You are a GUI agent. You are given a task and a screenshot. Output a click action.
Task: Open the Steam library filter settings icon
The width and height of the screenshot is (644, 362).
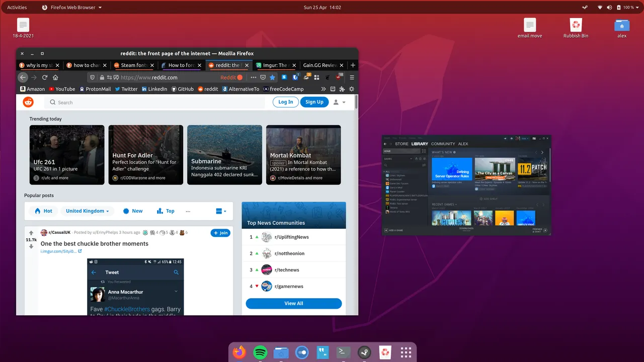pyautogui.click(x=424, y=165)
